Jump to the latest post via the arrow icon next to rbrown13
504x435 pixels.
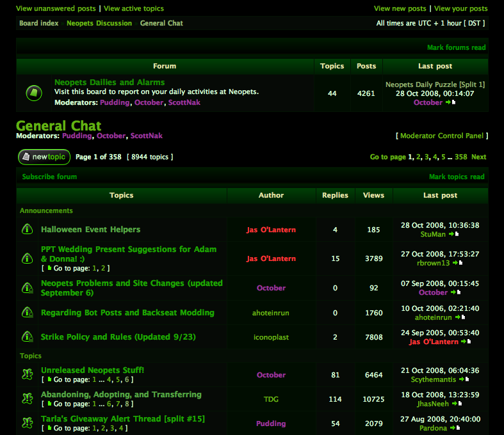coord(457,263)
